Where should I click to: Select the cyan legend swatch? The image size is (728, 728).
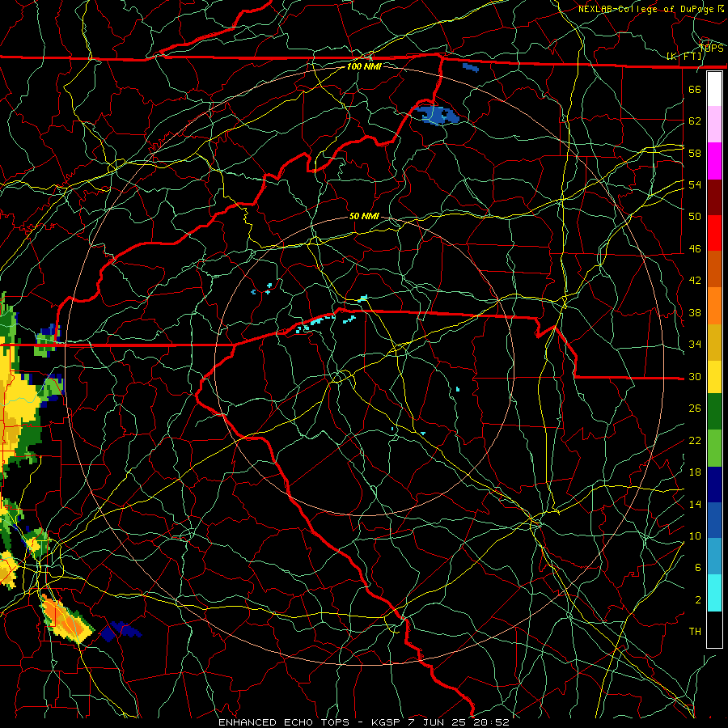[x=714, y=593]
